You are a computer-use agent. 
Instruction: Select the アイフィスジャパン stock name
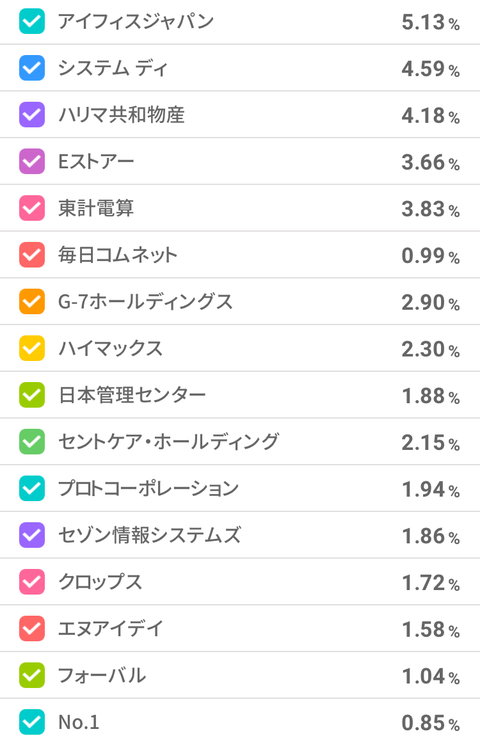click(136, 22)
